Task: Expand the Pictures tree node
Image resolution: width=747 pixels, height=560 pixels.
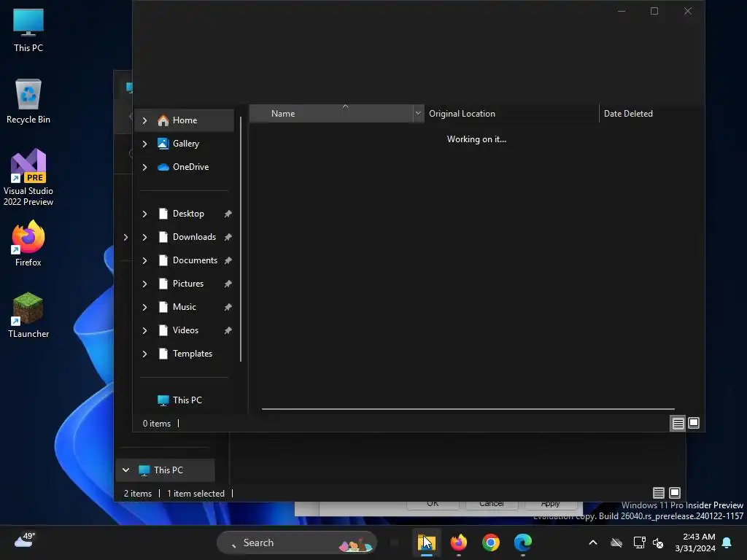Action: pos(145,284)
